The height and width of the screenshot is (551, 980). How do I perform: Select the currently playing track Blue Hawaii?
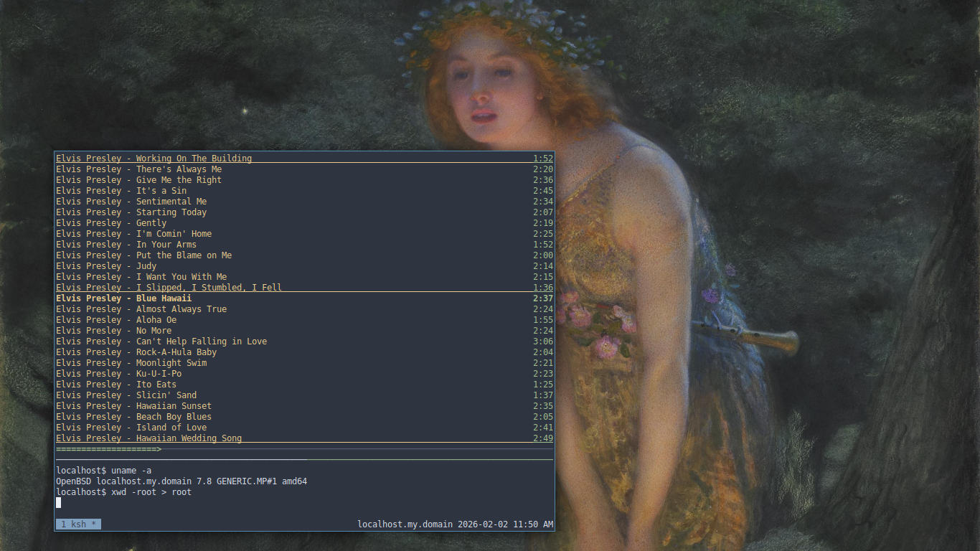pyautogui.click(x=123, y=298)
